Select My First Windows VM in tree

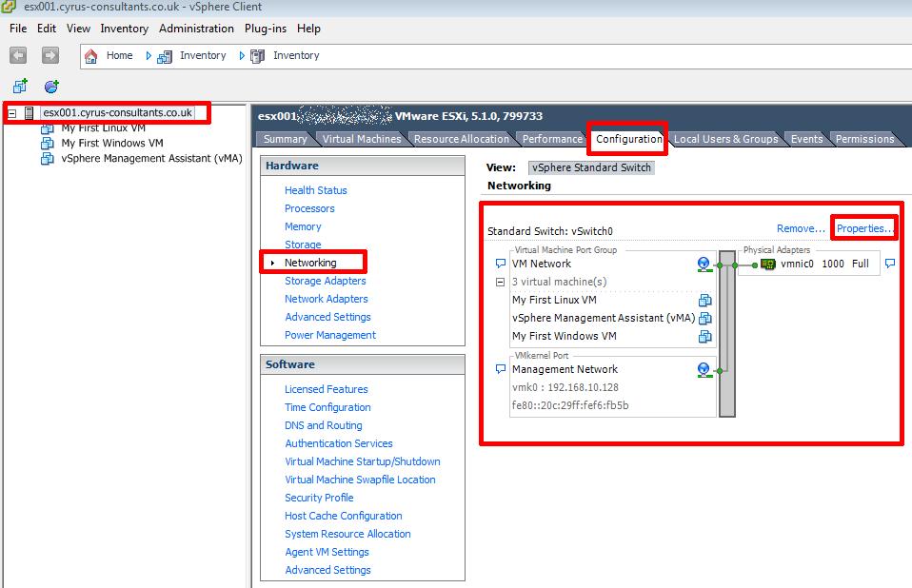(112, 143)
